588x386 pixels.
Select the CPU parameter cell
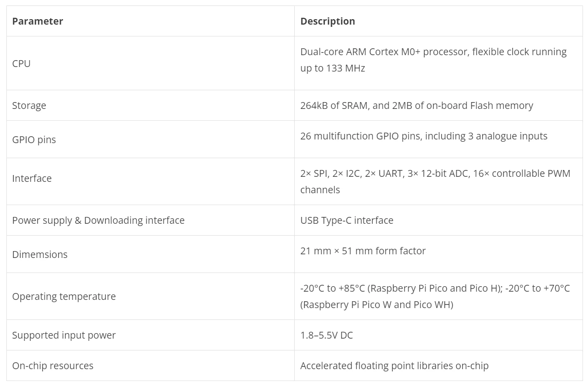coord(21,64)
